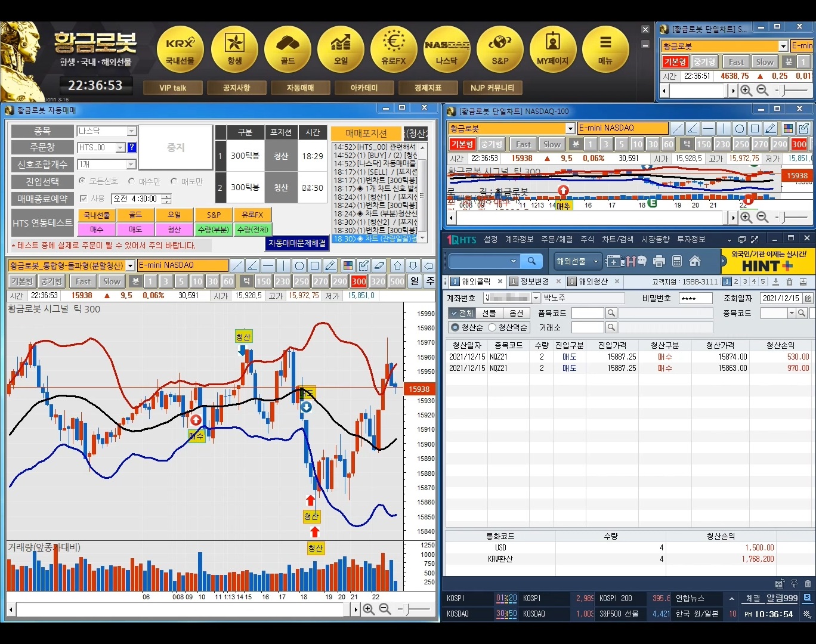The width and height of the screenshot is (816, 644).
Task: Open the MY페이지 gold circle button
Action: [553, 49]
